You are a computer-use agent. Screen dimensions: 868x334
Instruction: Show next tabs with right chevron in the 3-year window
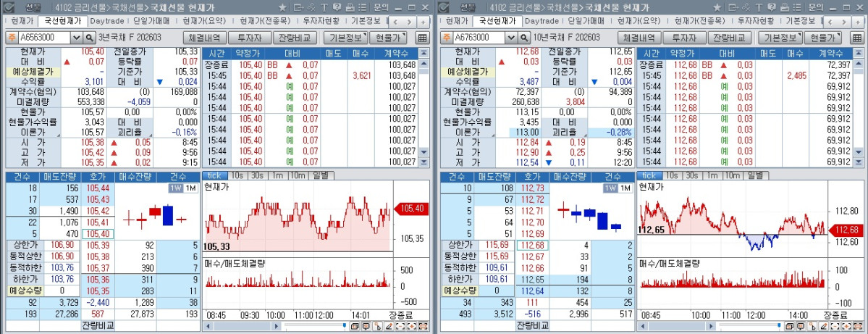pos(409,22)
